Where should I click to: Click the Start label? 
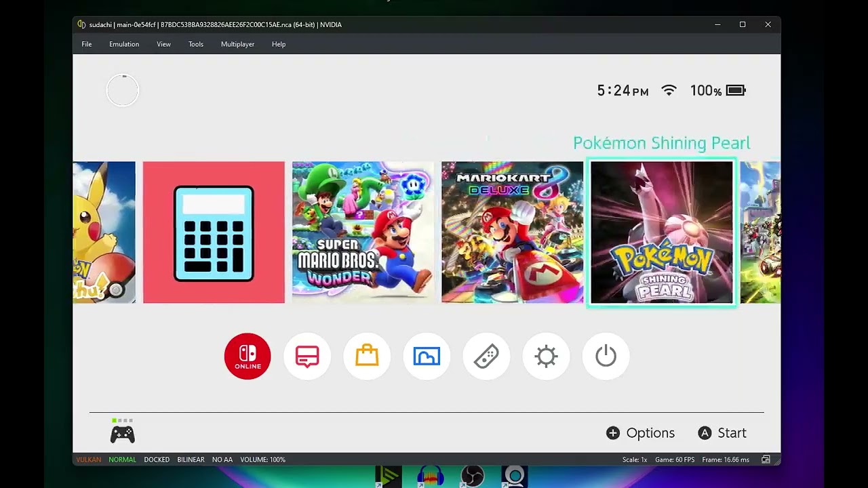[732, 433]
